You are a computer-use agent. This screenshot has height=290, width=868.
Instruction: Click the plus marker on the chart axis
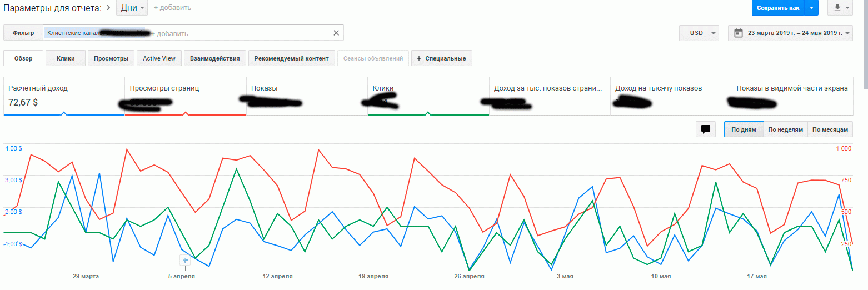point(186,261)
